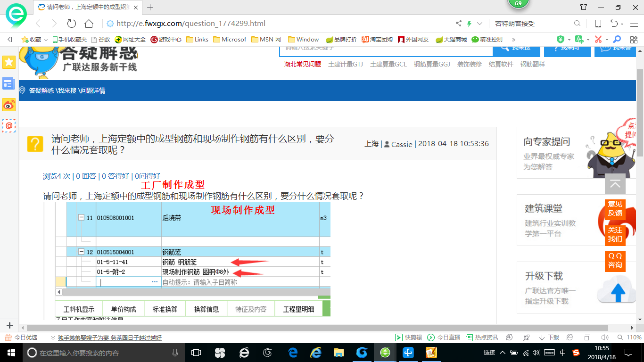This screenshot has height=362, width=644.
Task: Open Task View on taskbar
Action: click(196, 352)
